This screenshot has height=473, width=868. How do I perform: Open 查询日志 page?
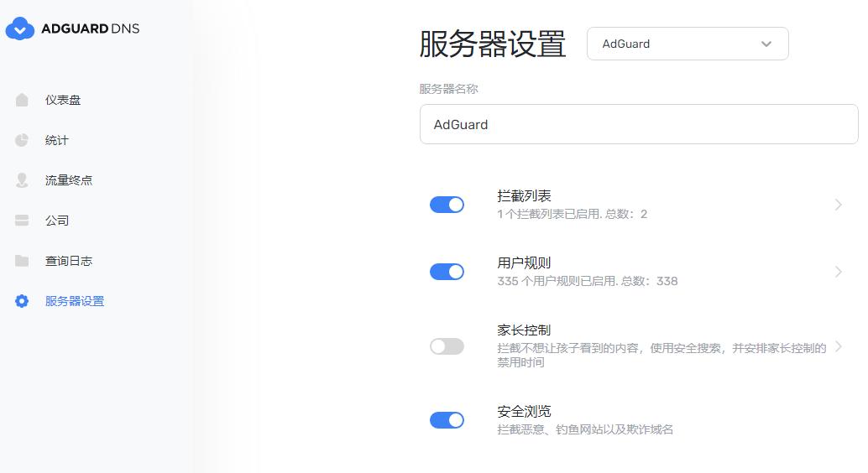[x=69, y=261]
